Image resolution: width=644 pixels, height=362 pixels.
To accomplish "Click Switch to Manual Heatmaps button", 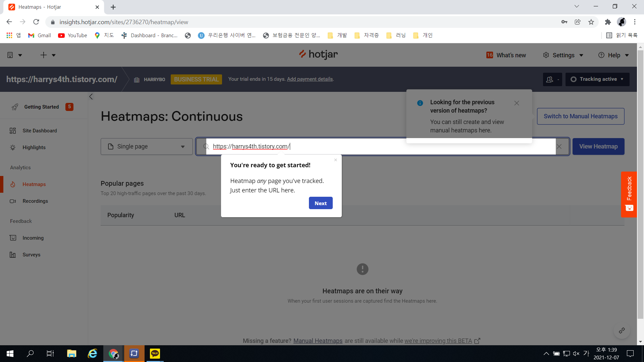I will click(580, 116).
